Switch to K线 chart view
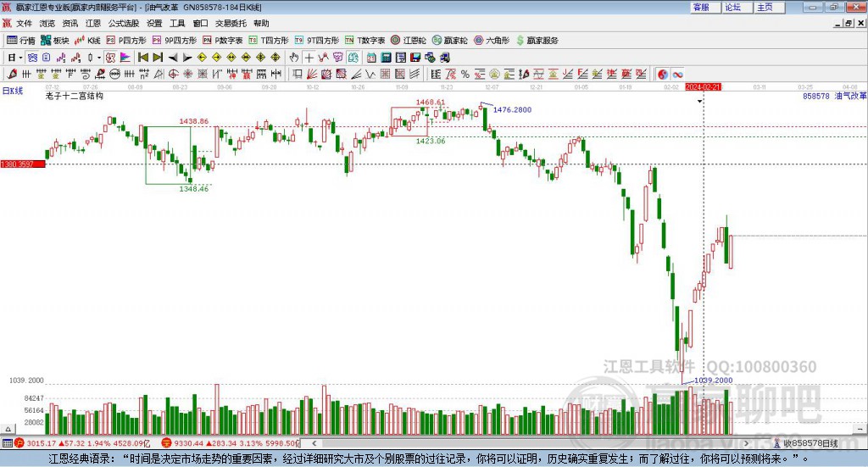Screen dimensions: 868x467 point(87,41)
